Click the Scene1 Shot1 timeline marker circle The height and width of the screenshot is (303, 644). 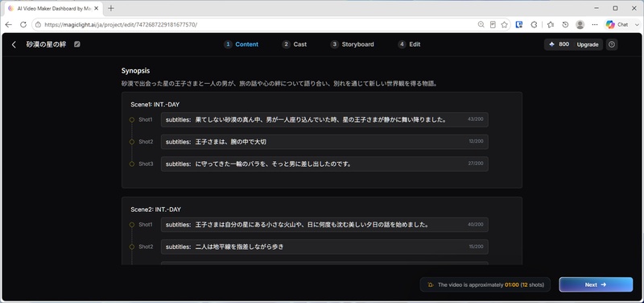(x=132, y=119)
